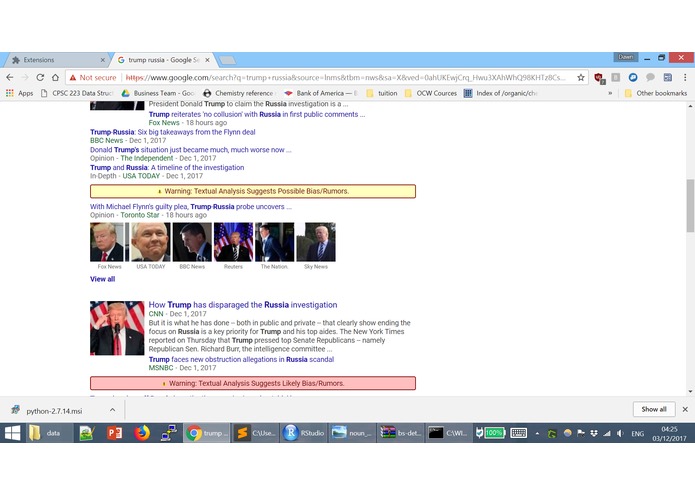The height and width of the screenshot is (494, 695).
Task: Open the Reuters thumbnail image
Action: (x=233, y=242)
